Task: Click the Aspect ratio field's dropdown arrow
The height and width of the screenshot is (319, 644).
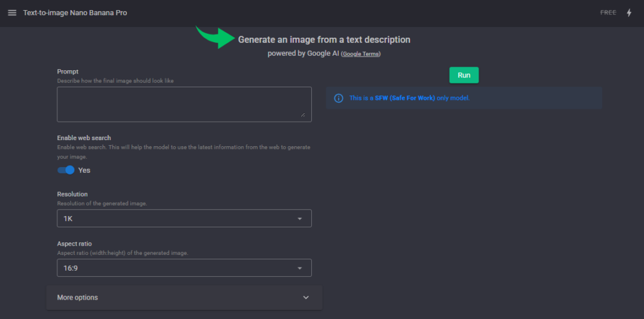Action: pyautogui.click(x=299, y=268)
